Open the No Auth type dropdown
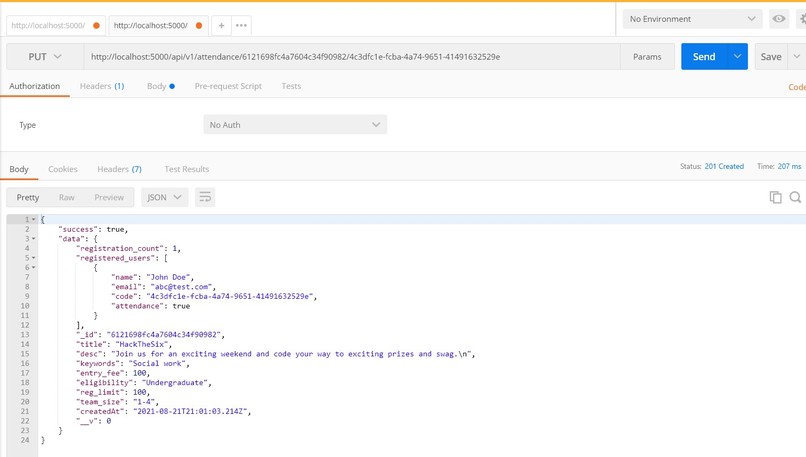This screenshot has height=457, width=806. 295,124
